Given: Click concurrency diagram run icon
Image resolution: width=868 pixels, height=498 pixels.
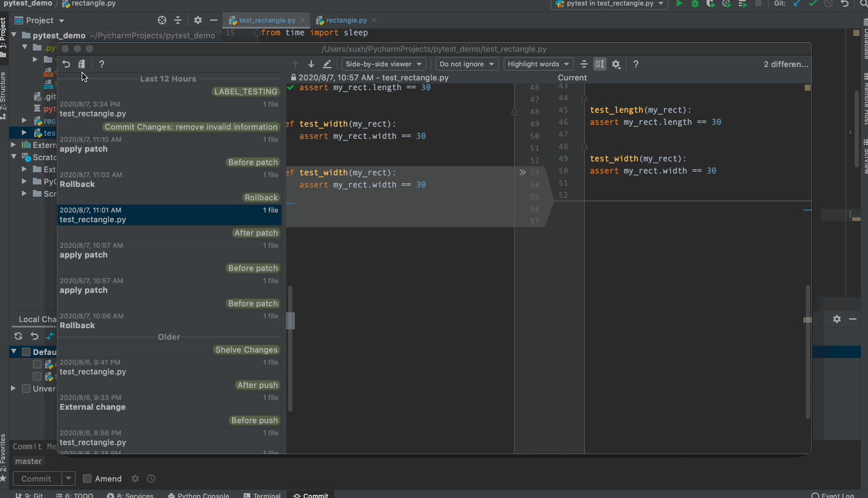Looking at the screenshot, I should [743, 4].
